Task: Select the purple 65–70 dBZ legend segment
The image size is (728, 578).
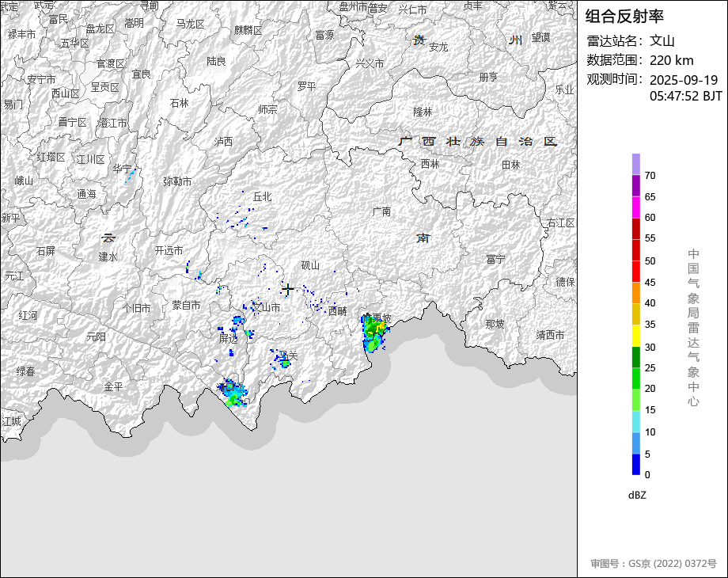Action: (635, 185)
